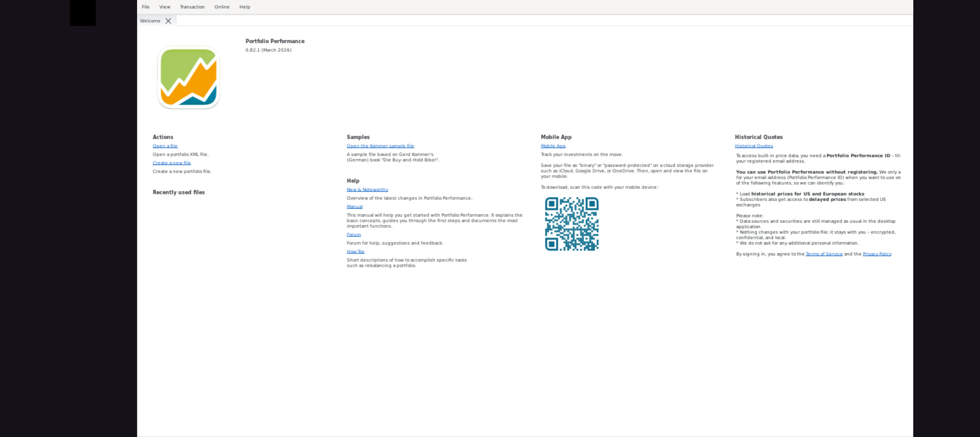The height and width of the screenshot is (437, 980).
Task: Close the Welcome tab
Action: tap(168, 21)
